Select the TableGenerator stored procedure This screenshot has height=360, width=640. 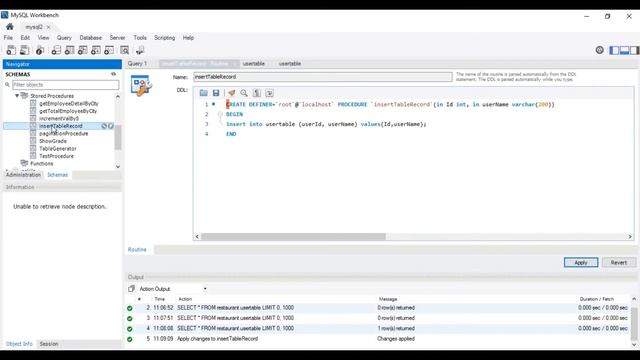click(58, 149)
